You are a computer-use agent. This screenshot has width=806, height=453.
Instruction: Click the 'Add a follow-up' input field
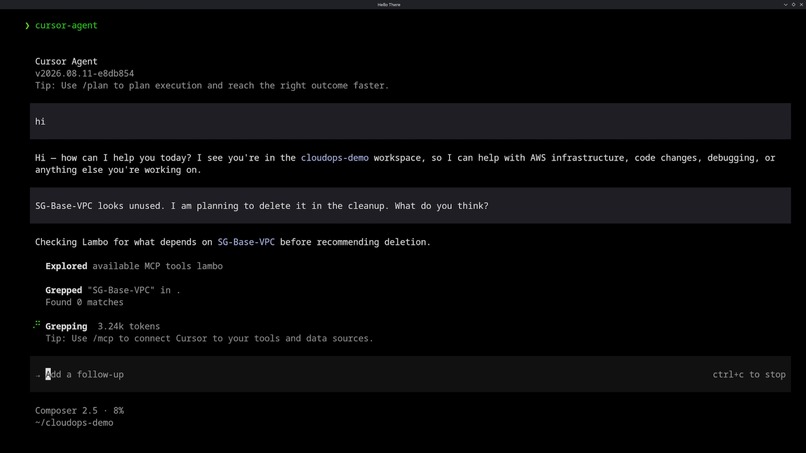[x=410, y=374]
